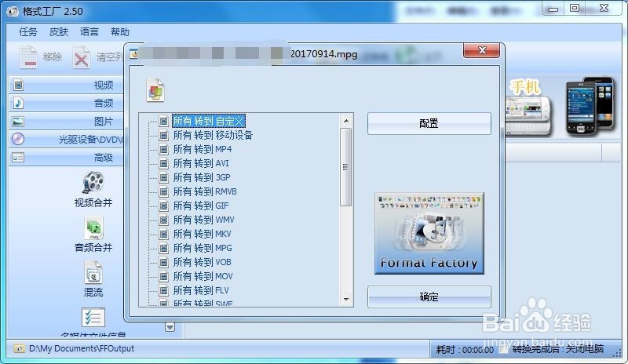Click film icon beside 所有 转到 MP4
The image size is (628, 364).
click(x=163, y=149)
